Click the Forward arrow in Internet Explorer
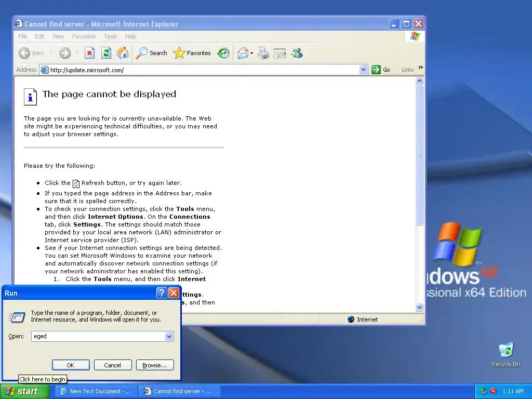 65,53
